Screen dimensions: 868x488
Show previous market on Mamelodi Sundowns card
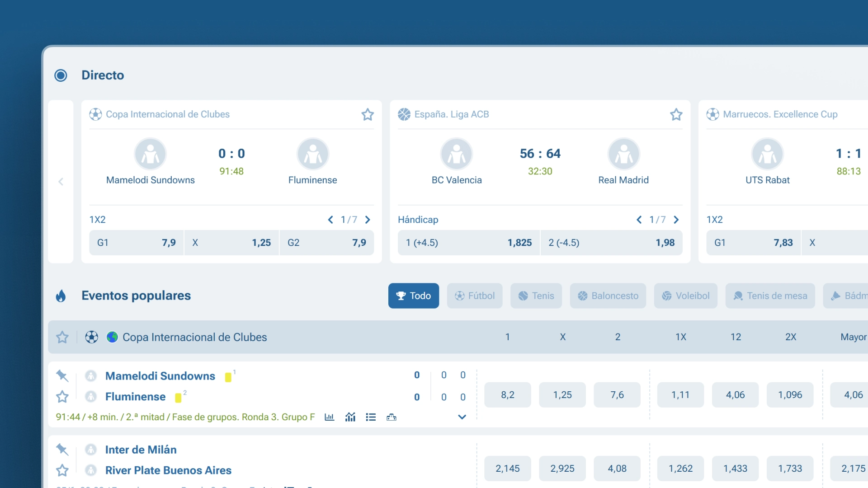point(330,220)
